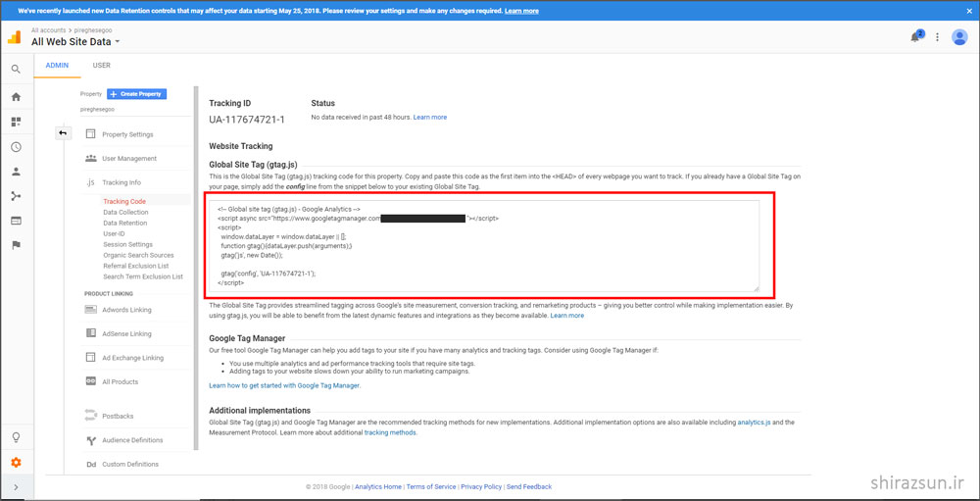This screenshot has height=501, width=980.
Task: Select Data Retention submenu item
Action: [x=125, y=223]
